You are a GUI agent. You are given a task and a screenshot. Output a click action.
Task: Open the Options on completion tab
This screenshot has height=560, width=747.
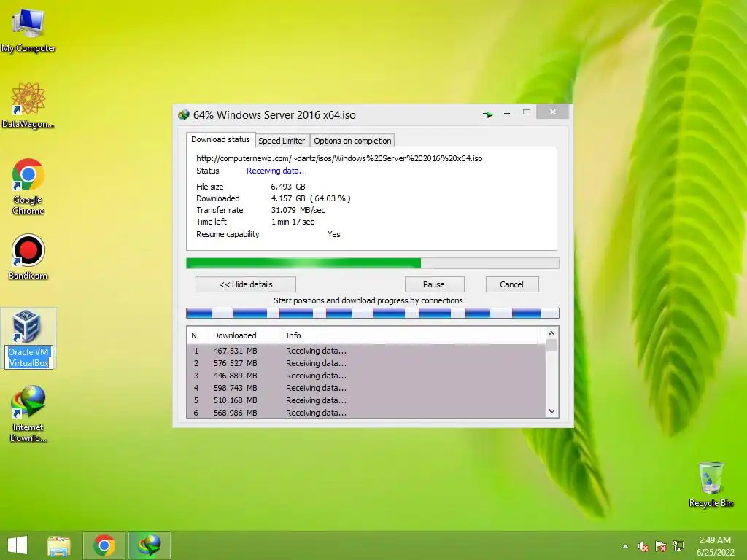(352, 141)
